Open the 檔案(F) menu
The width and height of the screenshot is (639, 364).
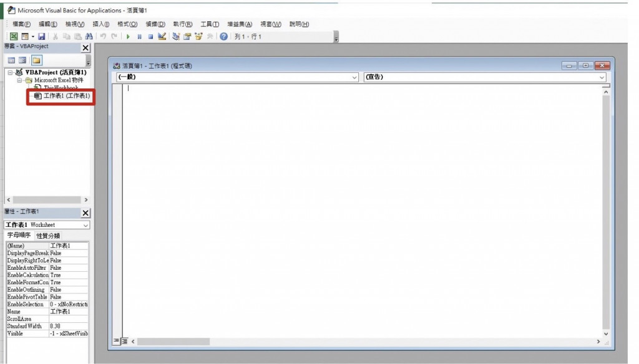22,24
